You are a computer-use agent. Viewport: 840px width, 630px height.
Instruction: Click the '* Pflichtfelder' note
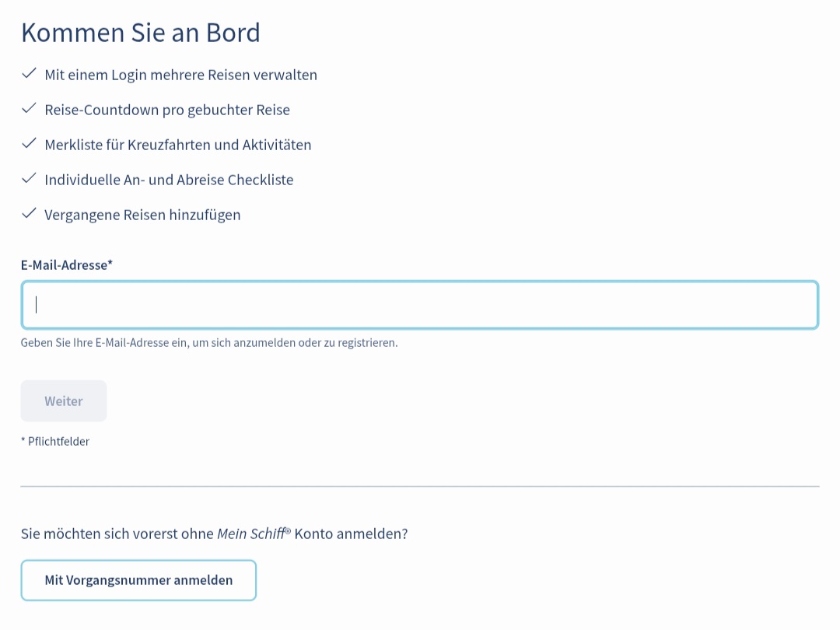point(55,442)
